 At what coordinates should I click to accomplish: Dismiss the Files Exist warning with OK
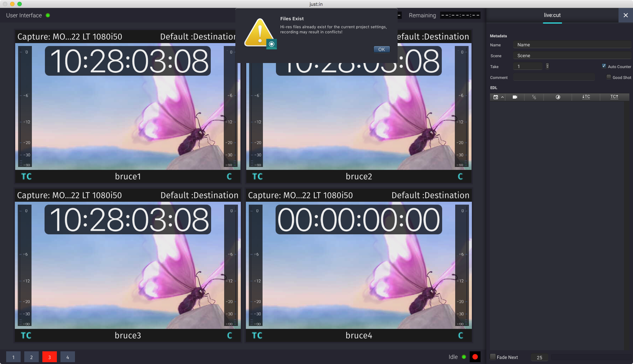click(382, 49)
